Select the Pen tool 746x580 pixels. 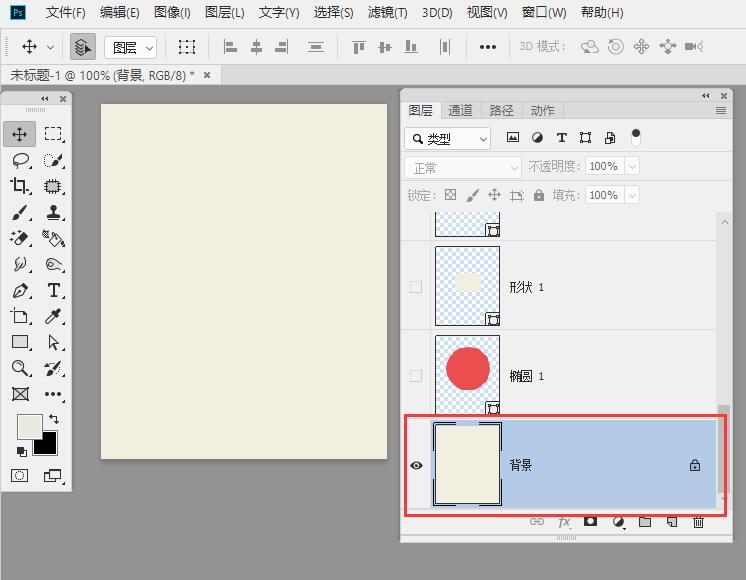coord(20,290)
